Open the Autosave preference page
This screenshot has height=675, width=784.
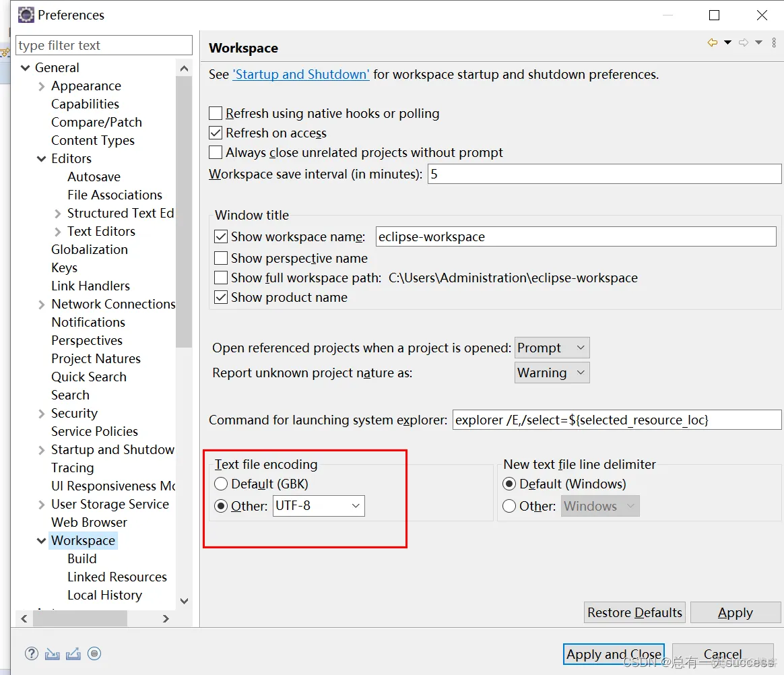click(x=94, y=176)
